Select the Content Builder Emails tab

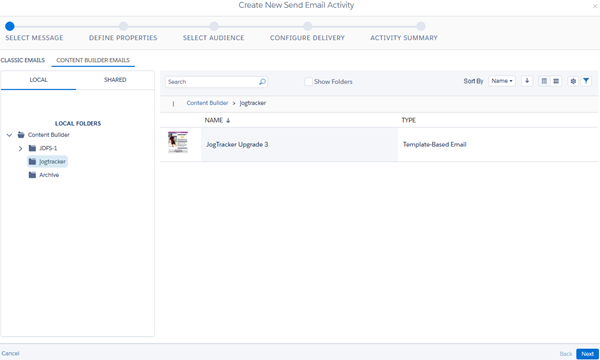click(x=93, y=60)
